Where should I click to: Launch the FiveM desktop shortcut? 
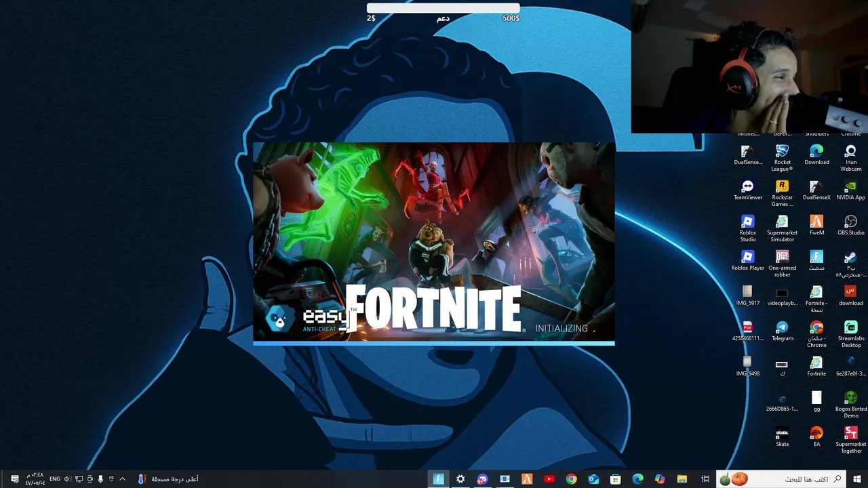point(816,226)
